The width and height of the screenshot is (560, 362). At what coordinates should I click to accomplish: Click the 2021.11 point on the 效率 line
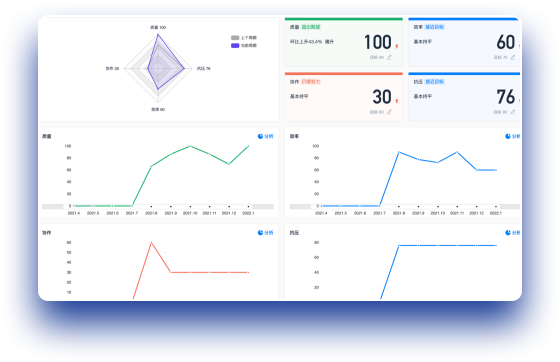[x=457, y=152]
